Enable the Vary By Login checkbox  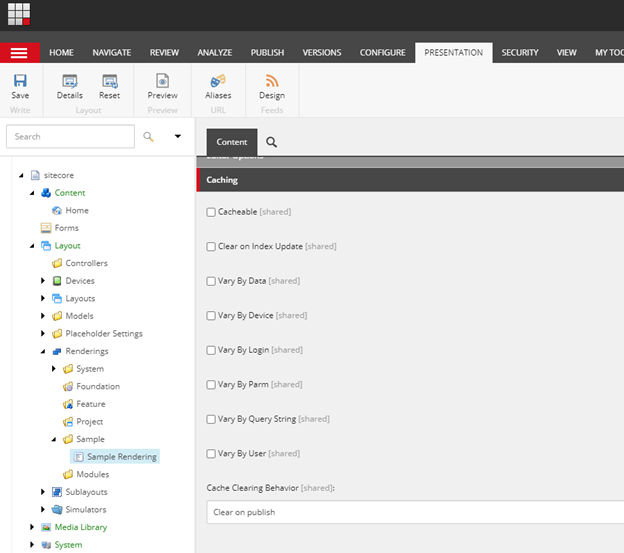[211, 350]
